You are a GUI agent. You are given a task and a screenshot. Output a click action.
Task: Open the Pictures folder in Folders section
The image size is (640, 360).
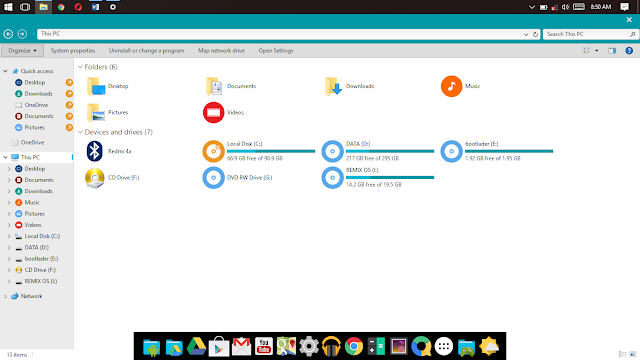point(96,113)
